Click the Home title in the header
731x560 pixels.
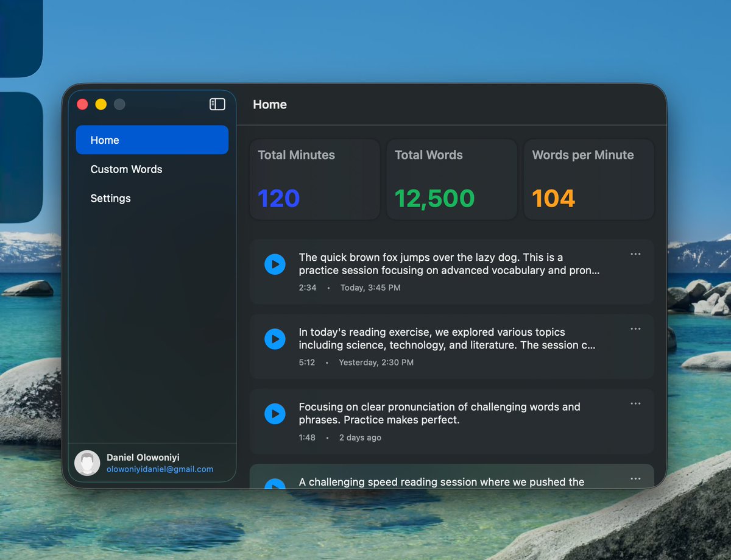point(270,104)
